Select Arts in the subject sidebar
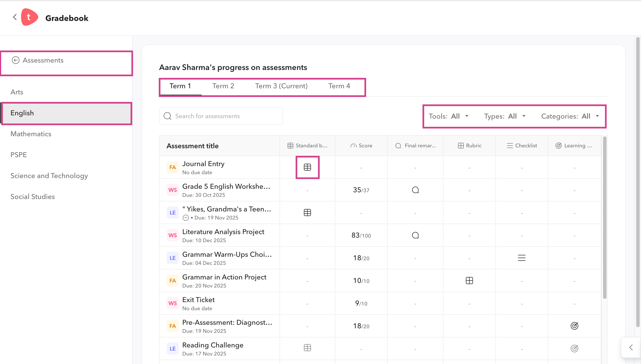The width and height of the screenshot is (641, 364). point(66,92)
